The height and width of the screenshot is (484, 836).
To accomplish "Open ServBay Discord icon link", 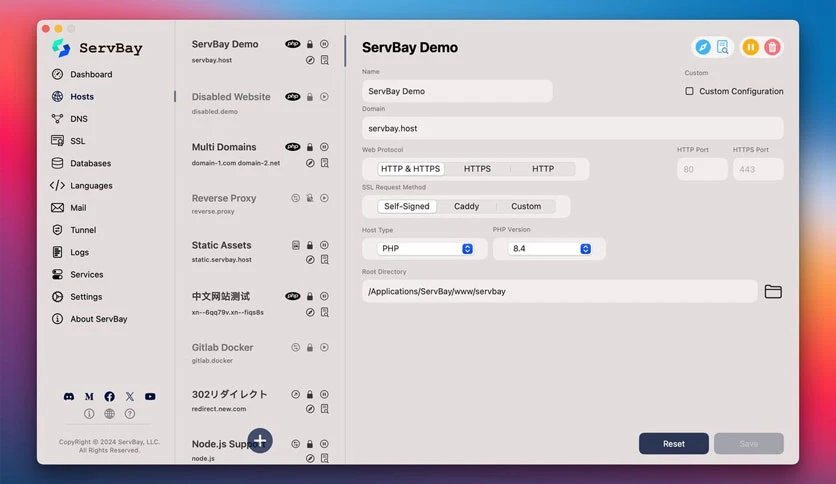I will [69, 397].
